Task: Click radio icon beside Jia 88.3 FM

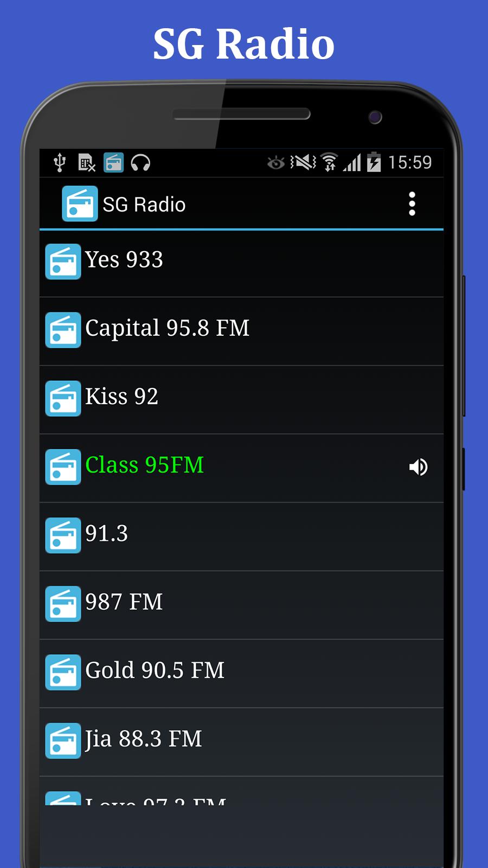Action: click(x=63, y=741)
